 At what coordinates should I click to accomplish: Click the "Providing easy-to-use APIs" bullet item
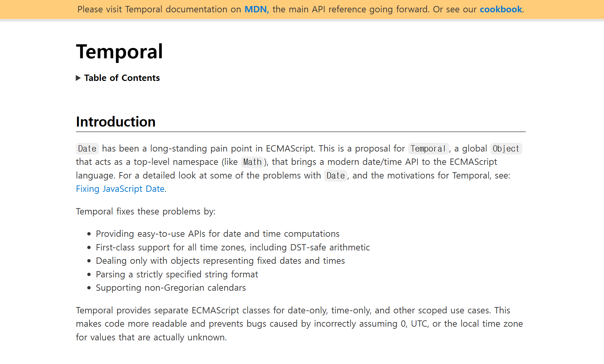point(218,234)
